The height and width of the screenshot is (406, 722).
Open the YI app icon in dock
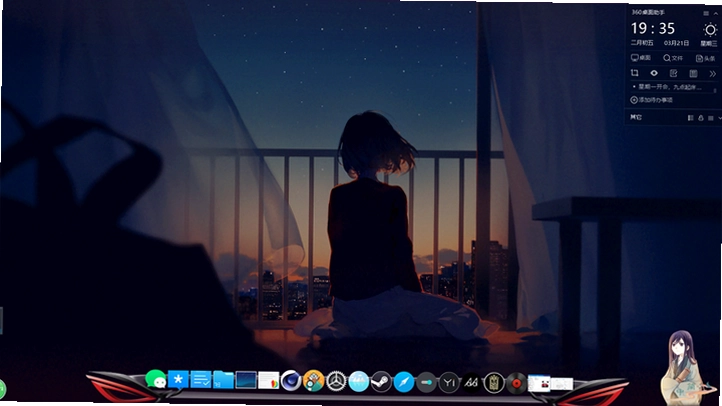(x=449, y=383)
